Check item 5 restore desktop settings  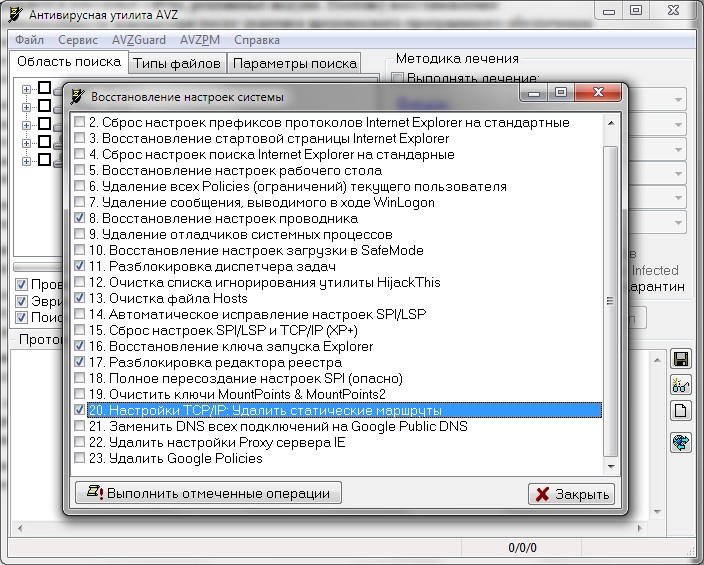pyautogui.click(x=79, y=170)
